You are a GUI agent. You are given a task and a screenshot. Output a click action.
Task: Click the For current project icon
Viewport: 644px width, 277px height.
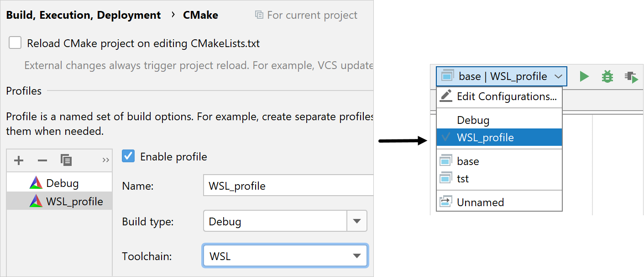(x=258, y=15)
